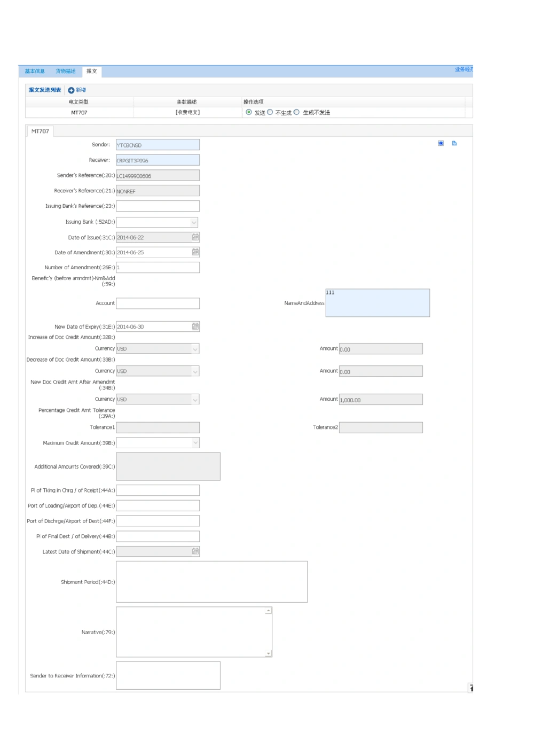The image size is (534, 756).
Task: Click the 新增 plus icon
Action: point(71,90)
